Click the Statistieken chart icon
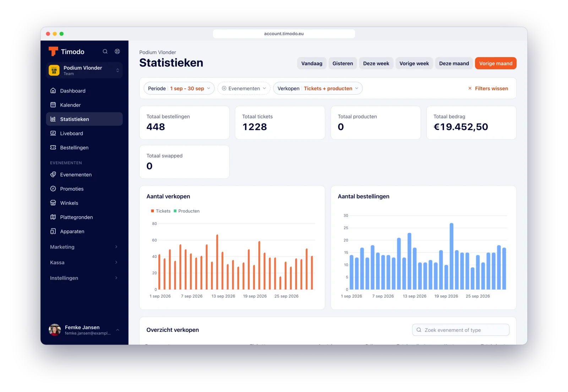 tap(53, 119)
